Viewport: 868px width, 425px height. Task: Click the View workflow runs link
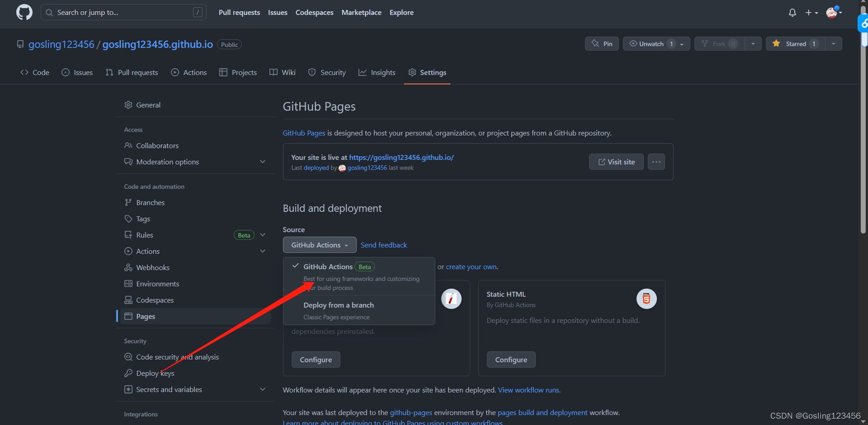[x=529, y=390]
